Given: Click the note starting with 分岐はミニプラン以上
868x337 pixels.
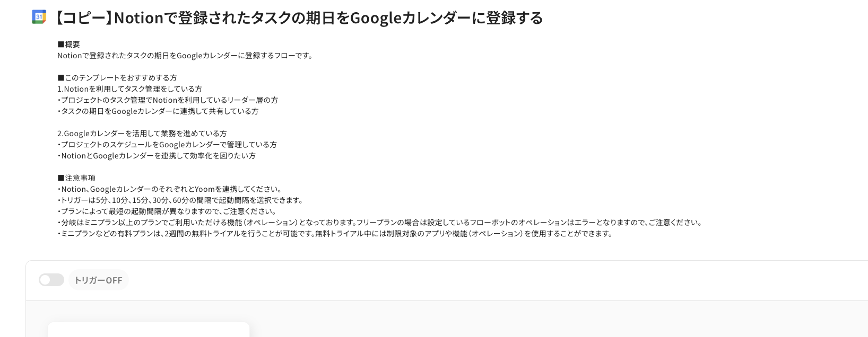Looking at the screenshot, I should point(380,223).
